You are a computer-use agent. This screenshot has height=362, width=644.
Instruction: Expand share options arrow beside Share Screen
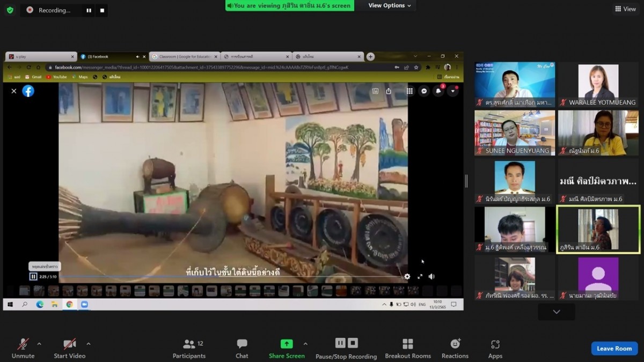305,344
